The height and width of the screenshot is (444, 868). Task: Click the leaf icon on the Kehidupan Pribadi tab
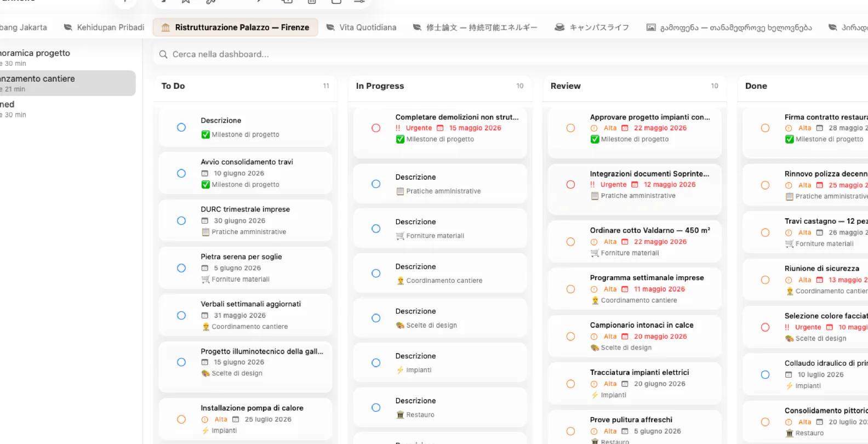pos(68,27)
